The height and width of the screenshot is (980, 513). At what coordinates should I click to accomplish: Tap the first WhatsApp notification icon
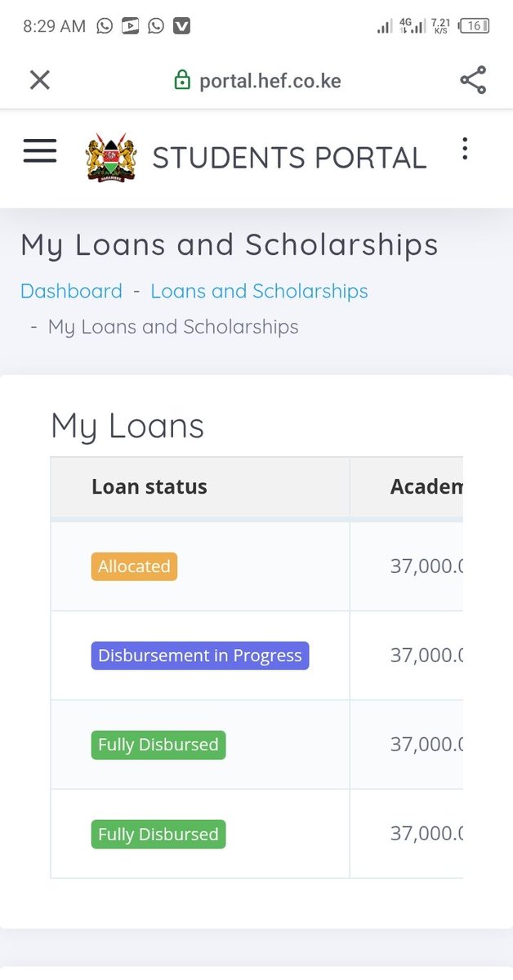(x=105, y=25)
